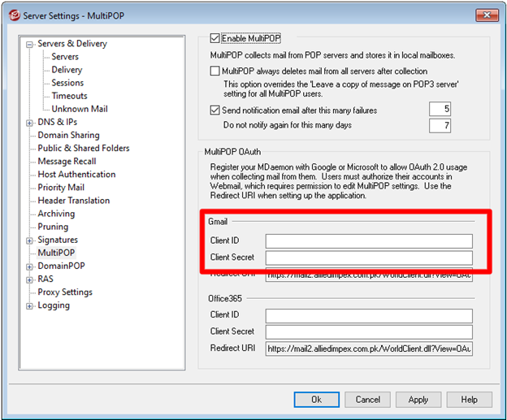Expand the Logging tree node
This screenshot has height=420, width=507.
point(30,306)
